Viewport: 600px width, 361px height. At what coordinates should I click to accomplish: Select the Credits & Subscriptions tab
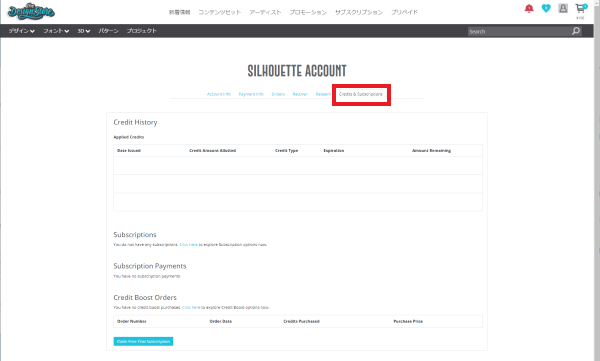361,94
